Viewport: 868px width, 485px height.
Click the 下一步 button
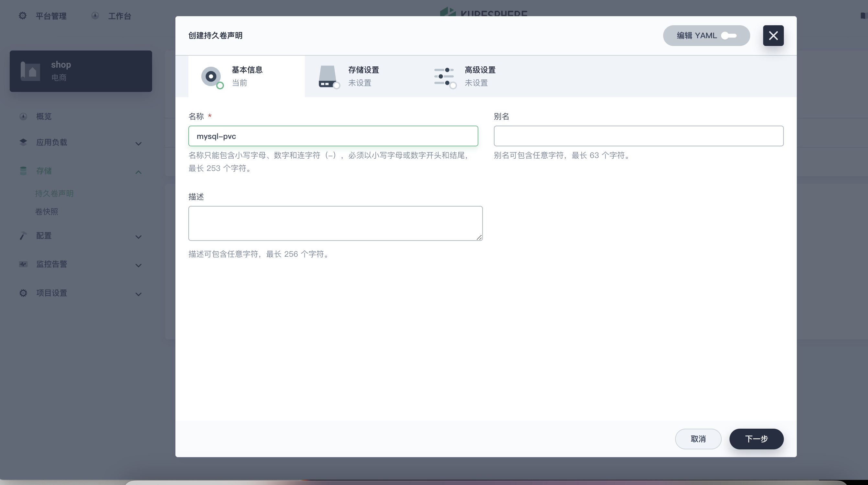(x=756, y=439)
